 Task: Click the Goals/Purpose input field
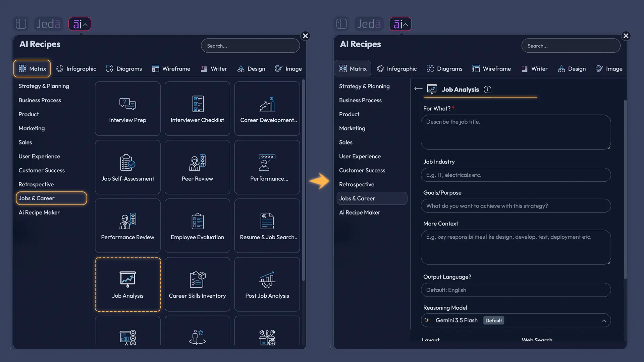516,206
